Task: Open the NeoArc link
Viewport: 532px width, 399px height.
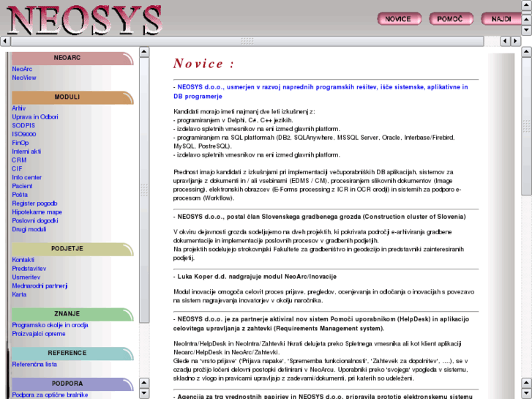Action: click(22, 69)
